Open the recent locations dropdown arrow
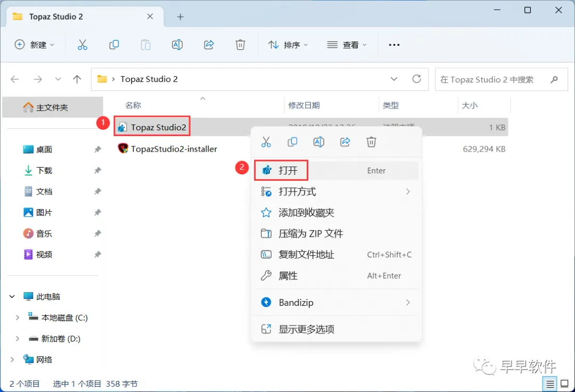The height and width of the screenshot is (392, 575). point(58,79)
